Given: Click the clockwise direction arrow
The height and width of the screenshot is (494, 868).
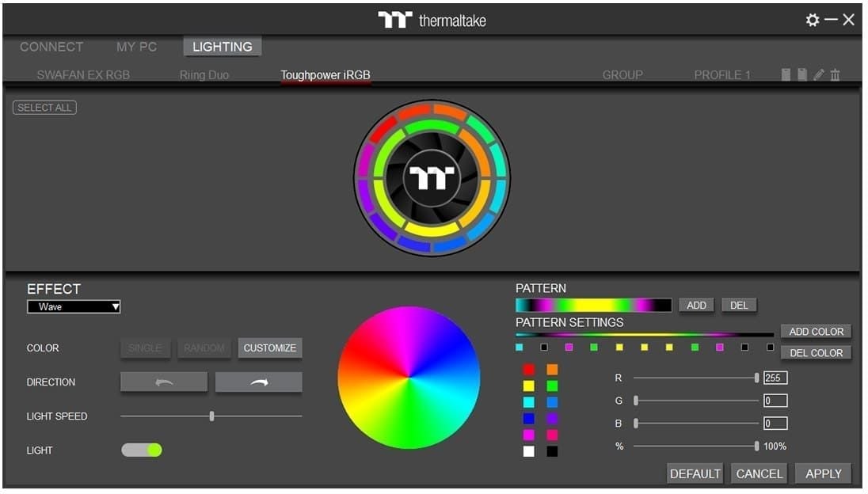Looking at the screenshot, I should (258, 382).
